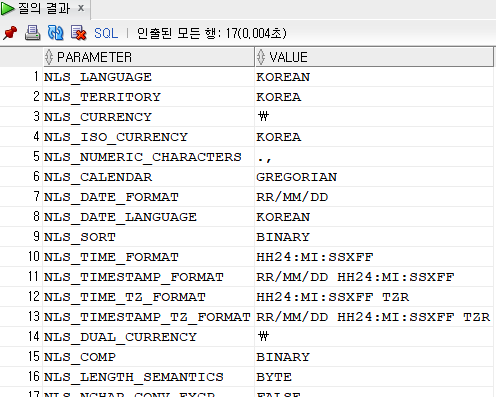Print the query result with printer icon
The width and height of the screenshot is (496, 397).
(33, 33)
